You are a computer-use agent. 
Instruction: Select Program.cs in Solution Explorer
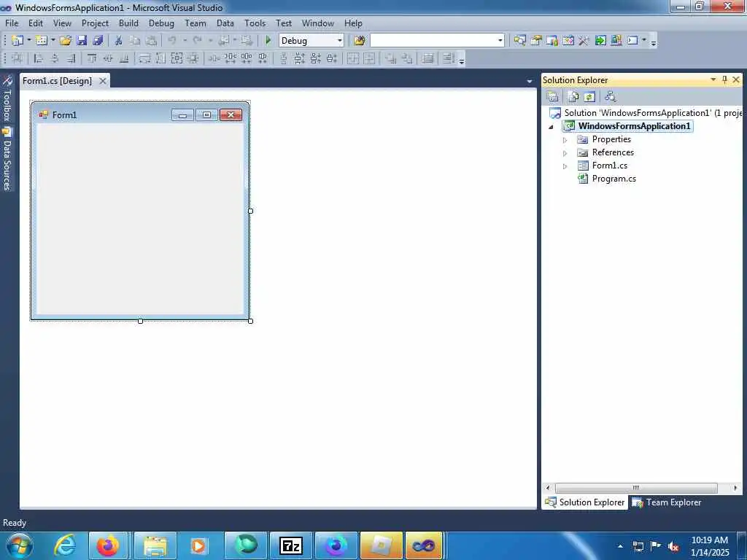pyautogui.click(x=614, y=179)
